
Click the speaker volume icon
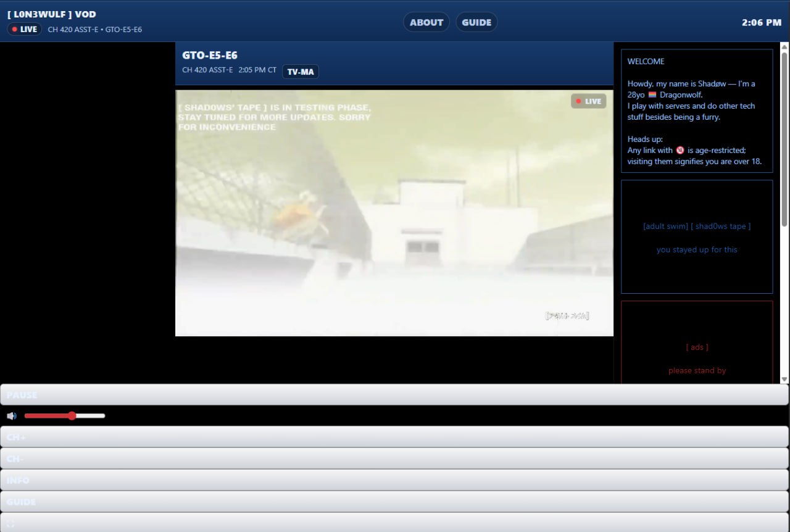point(11,416)
